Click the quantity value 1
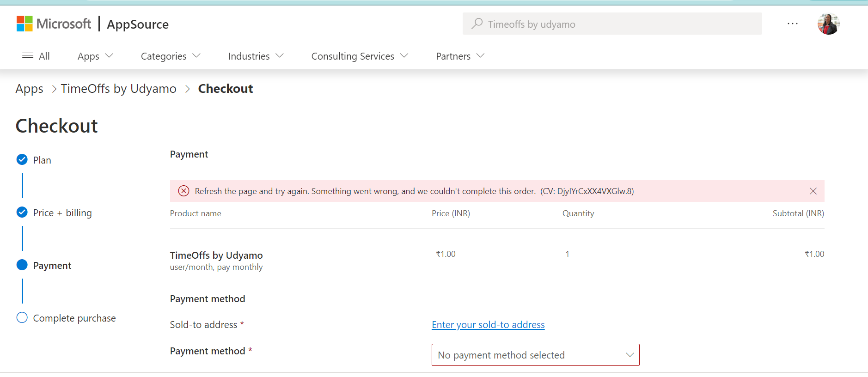The image size is (868, 377). [567, 254]
